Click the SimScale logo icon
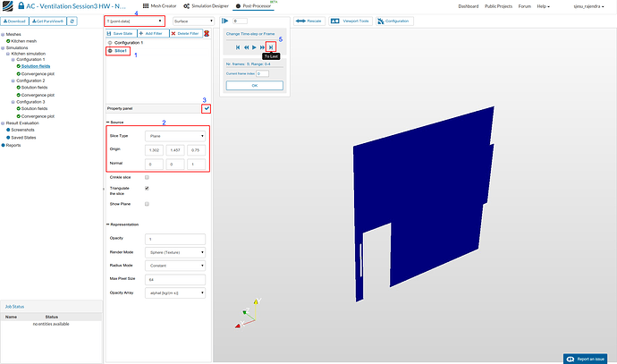 pos(7,6)
